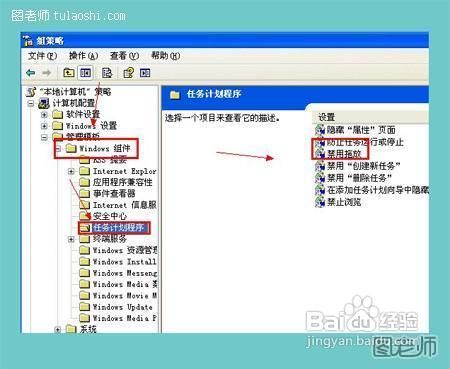450x369 pixels.
Task: Open the 帮助(H) menu
Action: [166, 56]
